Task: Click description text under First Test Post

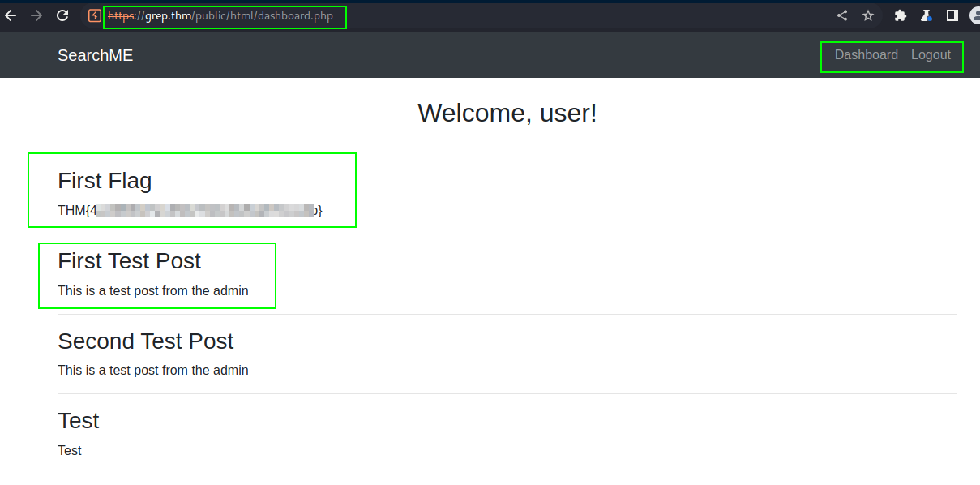Action: (x=153, y=290)
